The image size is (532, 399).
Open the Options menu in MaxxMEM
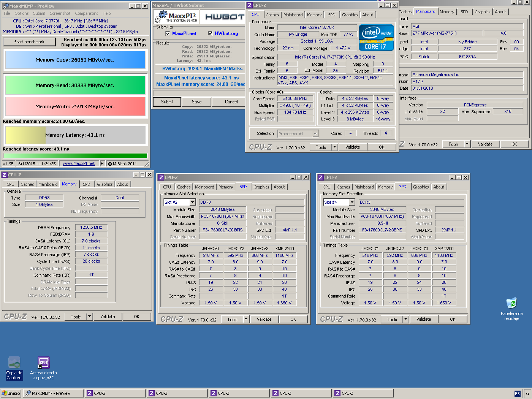pyautogui.click(x=22, y=13)
